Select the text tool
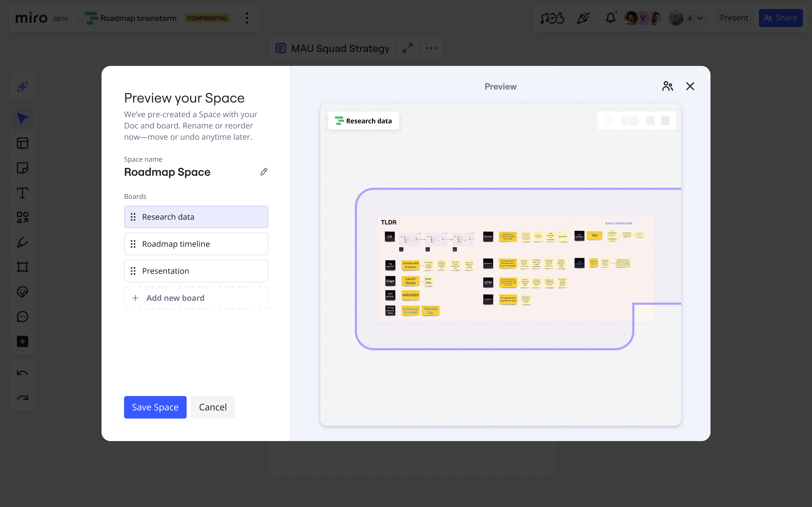This screenshot has width=812, height=507. pos(22,193)
